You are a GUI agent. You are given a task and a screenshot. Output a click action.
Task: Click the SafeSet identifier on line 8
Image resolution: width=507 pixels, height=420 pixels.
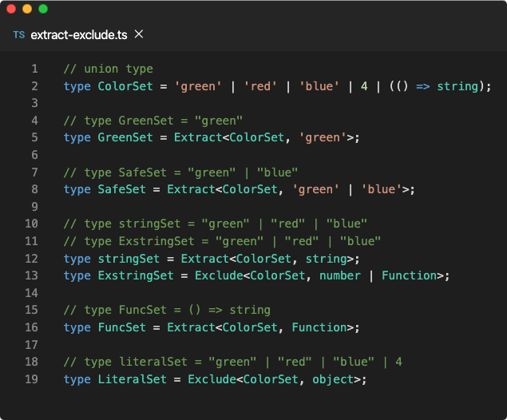pos(121,189)
